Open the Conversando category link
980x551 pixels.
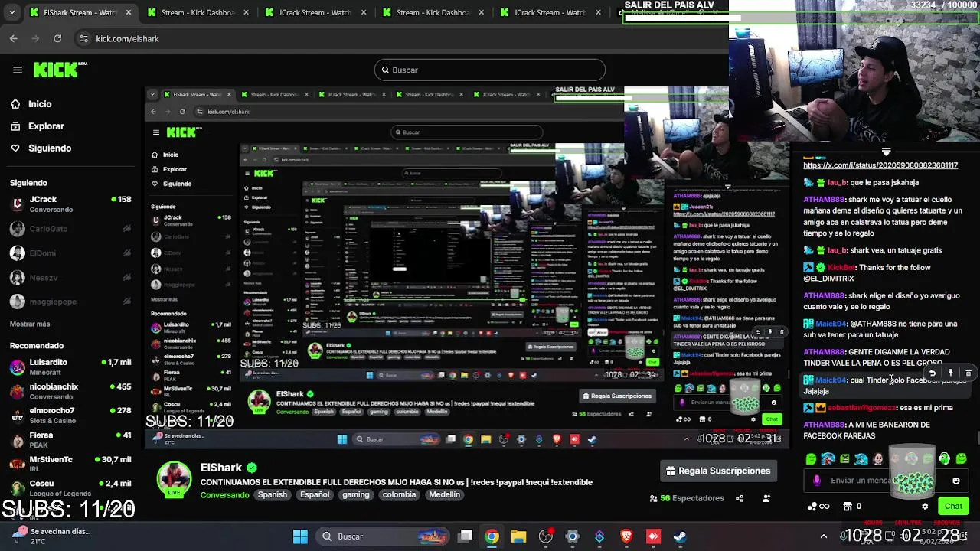coord(224,495)
